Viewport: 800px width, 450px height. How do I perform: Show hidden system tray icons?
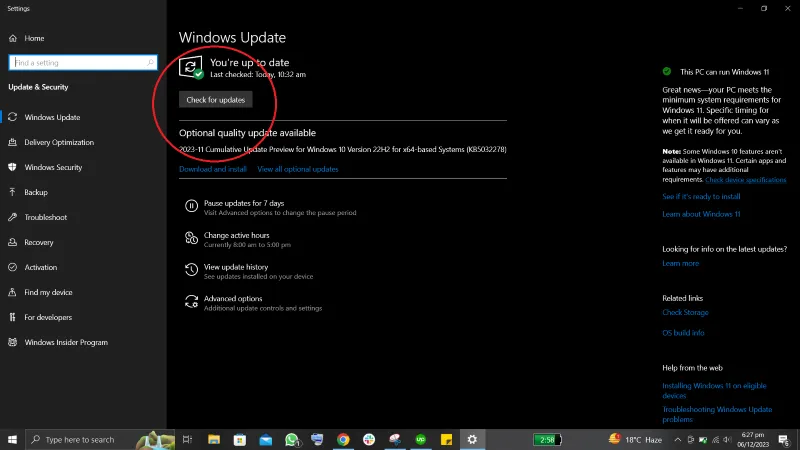coord(678,440)
